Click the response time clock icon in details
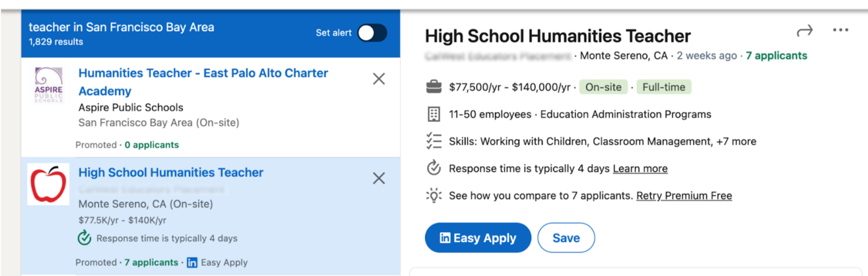868x276 pixels. tap(433, 168)
